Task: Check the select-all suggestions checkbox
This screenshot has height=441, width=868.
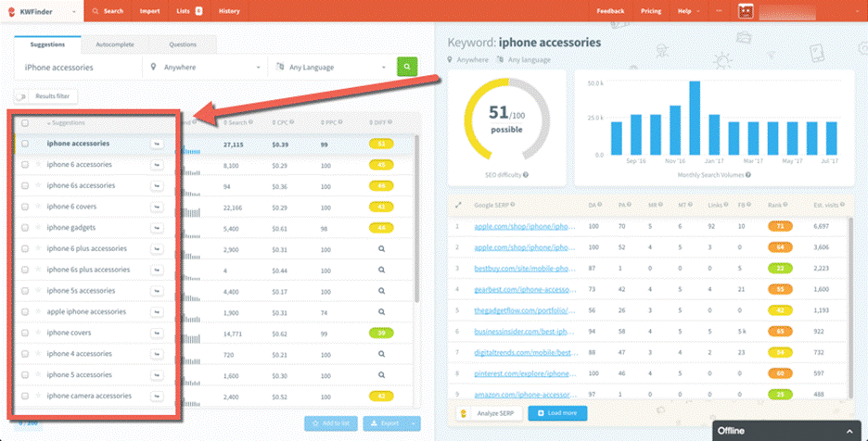Action: tap(25, 122)
